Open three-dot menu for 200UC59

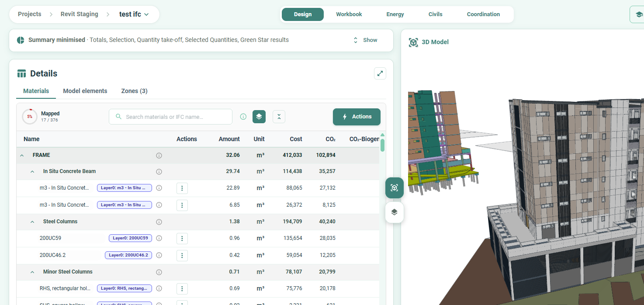coord(182,239)
